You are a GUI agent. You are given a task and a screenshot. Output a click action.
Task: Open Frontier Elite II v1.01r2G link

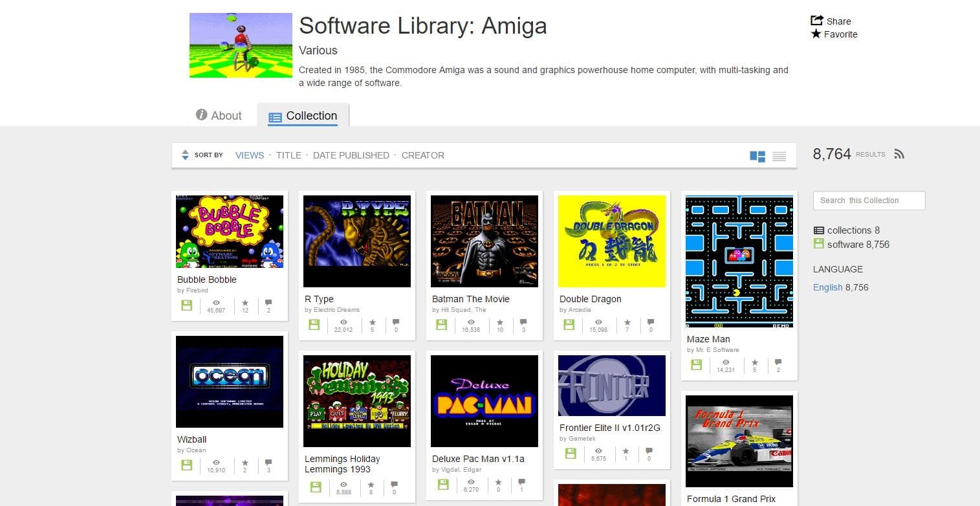click(x=610, y=428)
